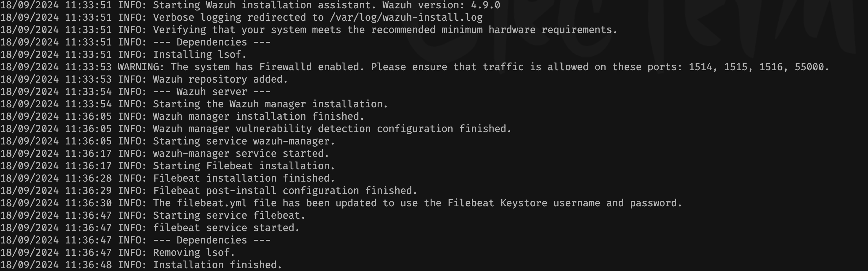Click the hardware requirements verification message
Screen dimensions: 868x271
click(x=385, y=30)
